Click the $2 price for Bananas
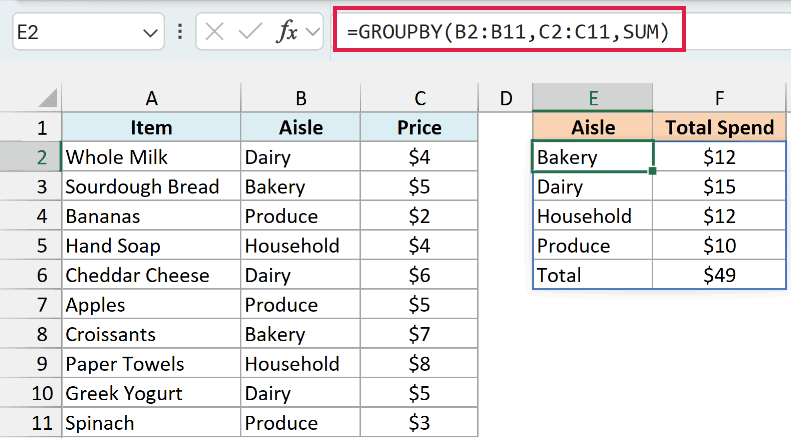Viewport: 791px width, 438px height. tap(419, 216)
